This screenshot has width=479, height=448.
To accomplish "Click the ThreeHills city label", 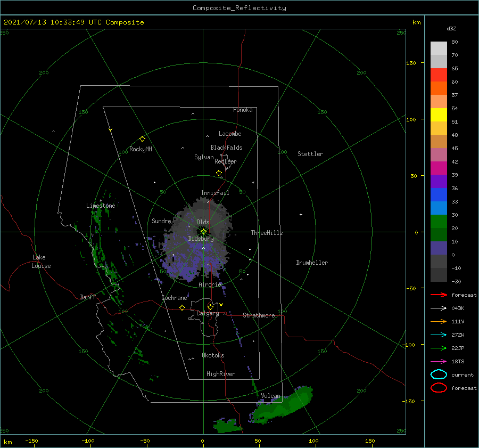I will (267, 233).
